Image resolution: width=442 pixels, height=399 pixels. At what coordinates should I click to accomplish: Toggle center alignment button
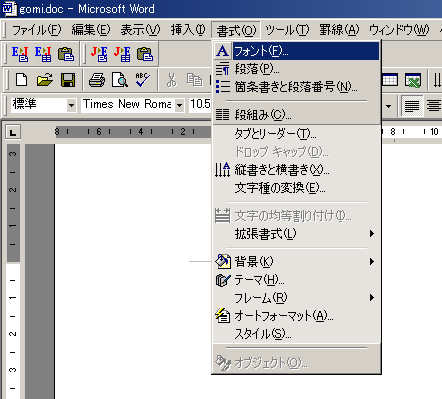434,106
